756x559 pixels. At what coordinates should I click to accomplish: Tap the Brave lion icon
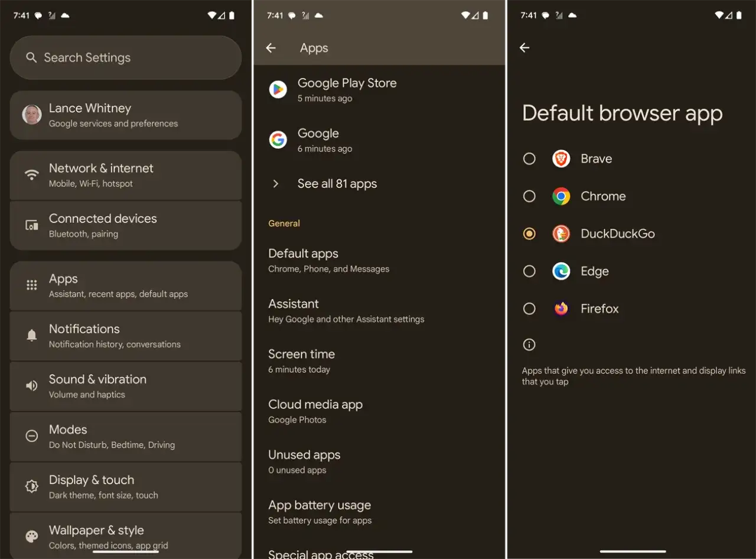pyautogui.click(x=561, y=159)
